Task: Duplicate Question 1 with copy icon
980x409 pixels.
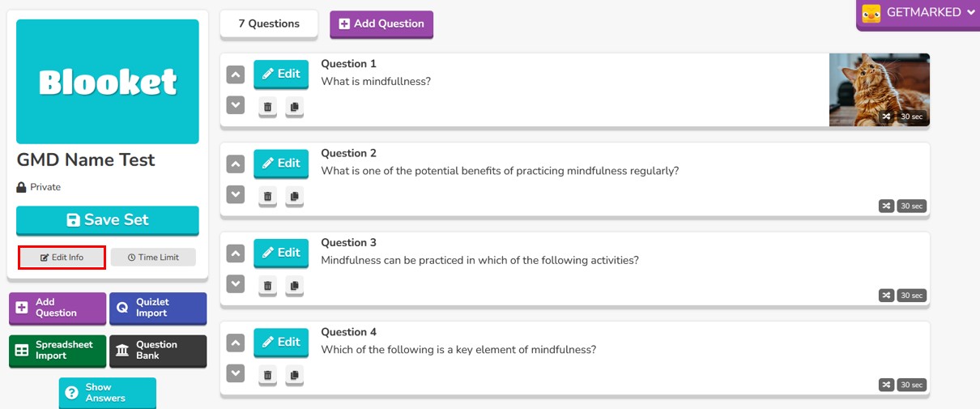Action: tap(294, 107)
